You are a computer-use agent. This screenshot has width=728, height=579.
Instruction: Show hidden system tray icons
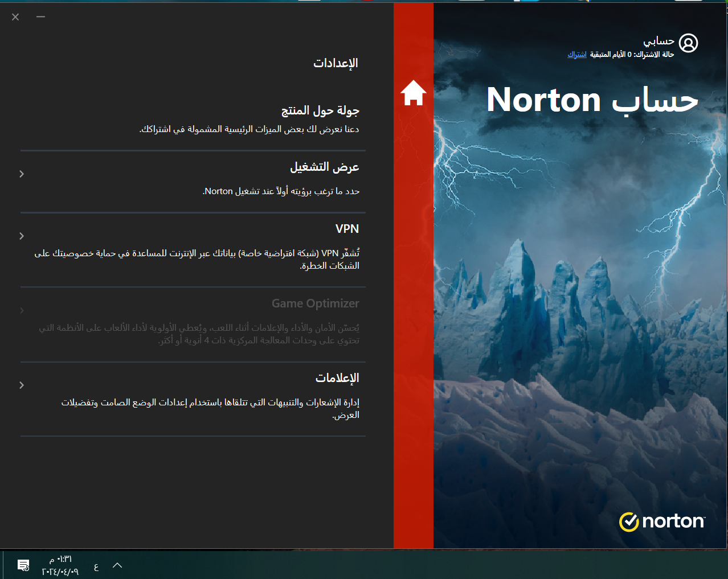coord(117,565)
